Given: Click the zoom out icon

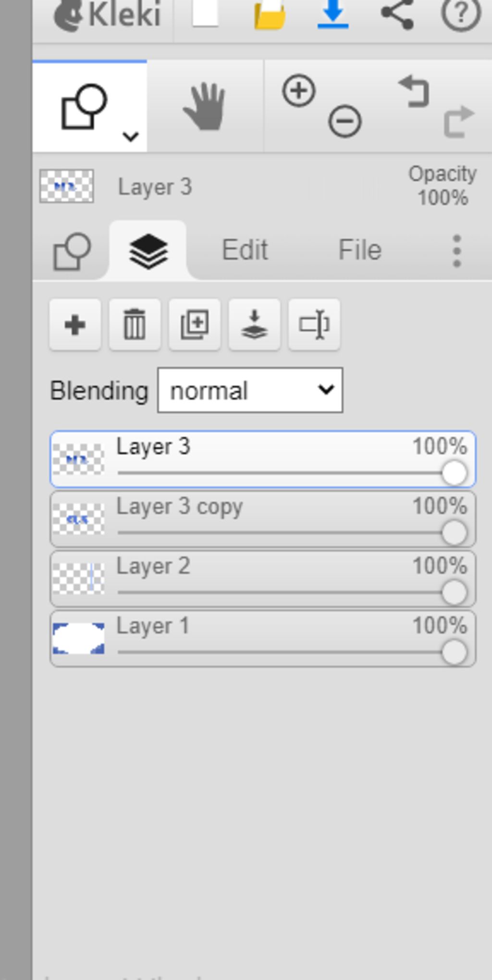Looking at the screenshot, I should 345,121.
